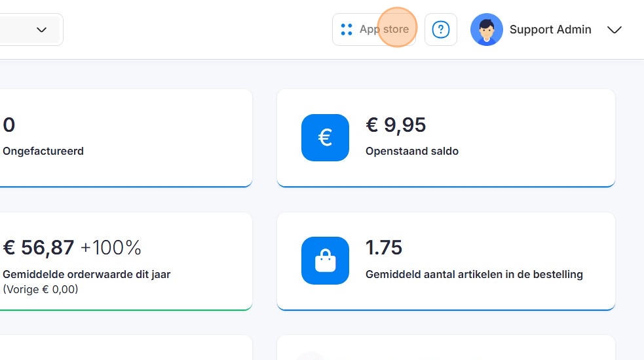Viewport: 644px width, 360px height.
Task: Click the Support Admin avatar
Action: tap(486, 30)
